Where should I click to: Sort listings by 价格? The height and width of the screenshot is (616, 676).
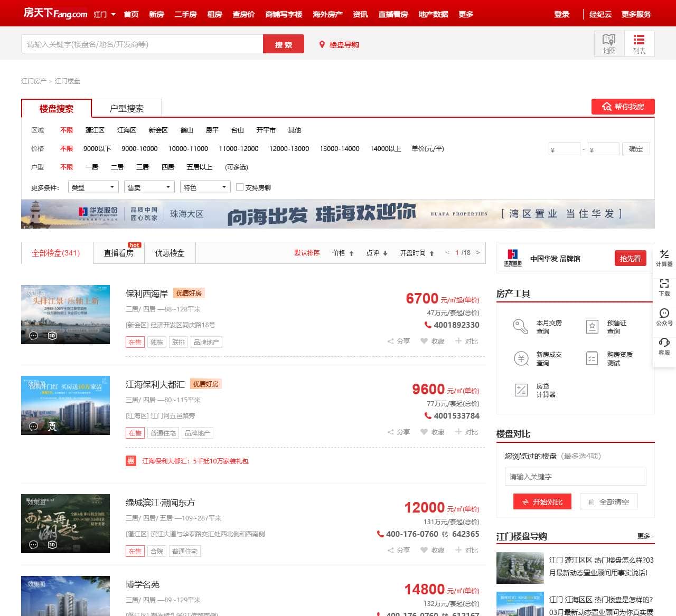[343, 253]
